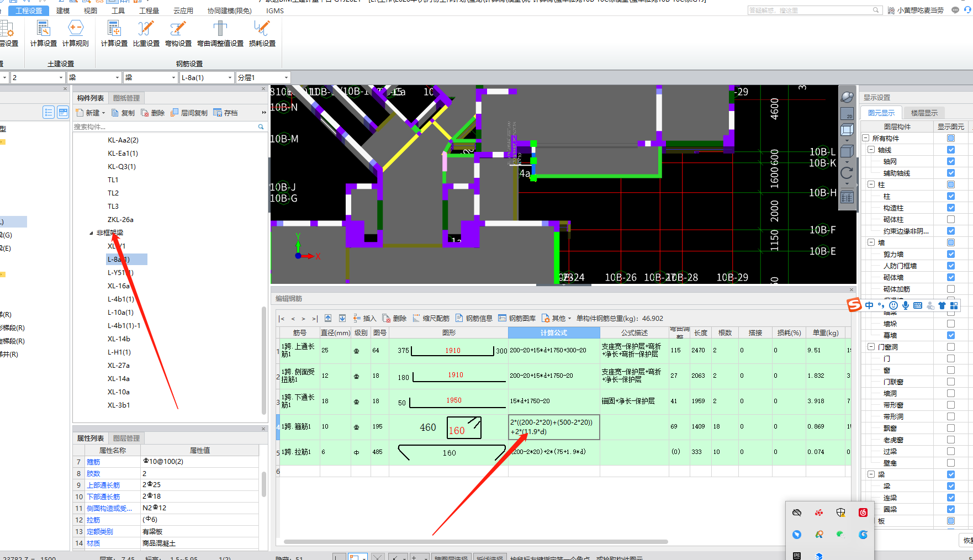Open 钢筋信息

[474, 318]
